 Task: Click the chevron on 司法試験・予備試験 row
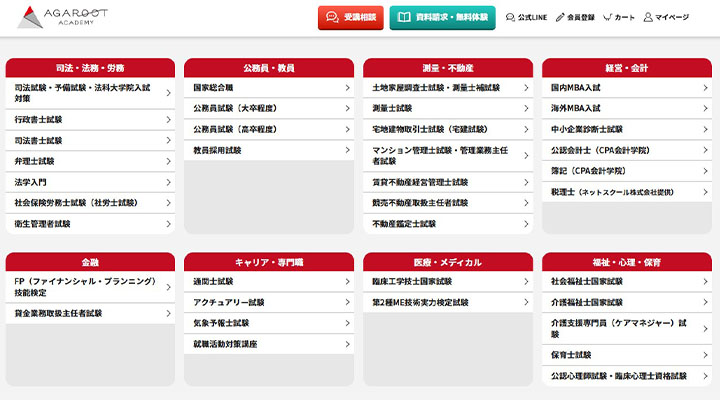(169, 93)
